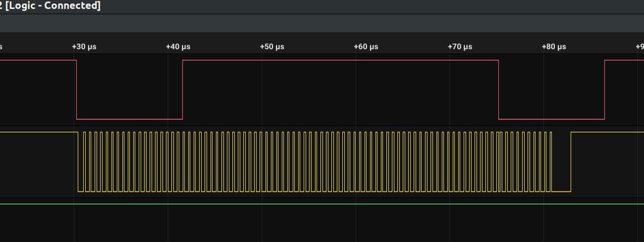The height and width of the screenshot is (242, 644).
Task: Select red channel's second falling edge
Action: click(x=498, y=90)
